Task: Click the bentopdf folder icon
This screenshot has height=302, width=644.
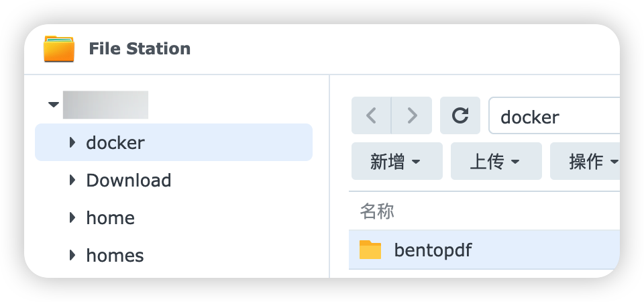Action: click(x=370, y=250)
